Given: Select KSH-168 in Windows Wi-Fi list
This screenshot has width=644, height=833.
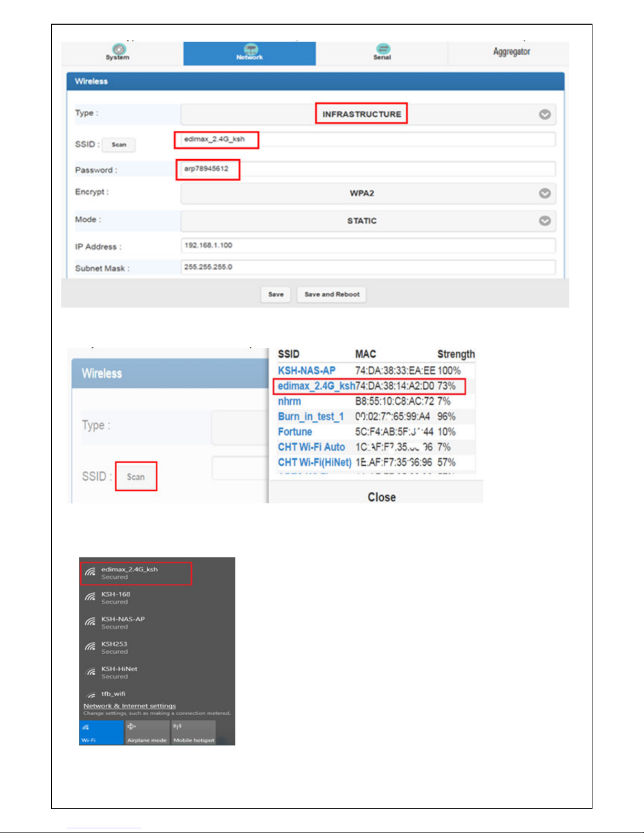Looking at the screenshot, I should tap(157, 598).
